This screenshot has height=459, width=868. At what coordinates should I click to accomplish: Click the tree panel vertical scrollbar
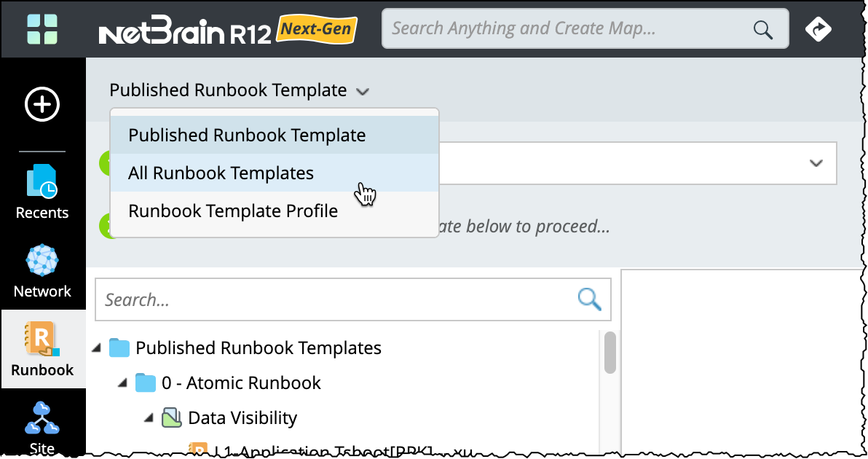tap(610, 352)
